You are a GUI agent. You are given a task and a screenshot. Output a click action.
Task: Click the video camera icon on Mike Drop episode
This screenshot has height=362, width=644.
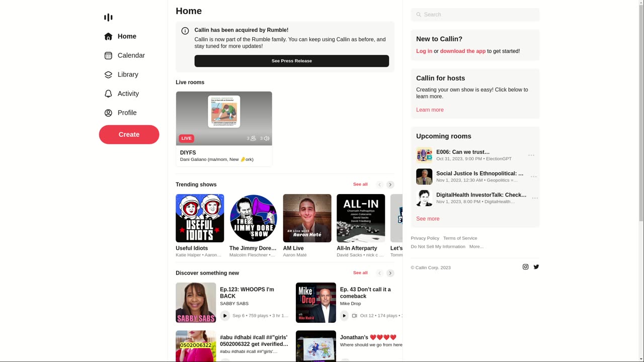(x=355, y=316)
